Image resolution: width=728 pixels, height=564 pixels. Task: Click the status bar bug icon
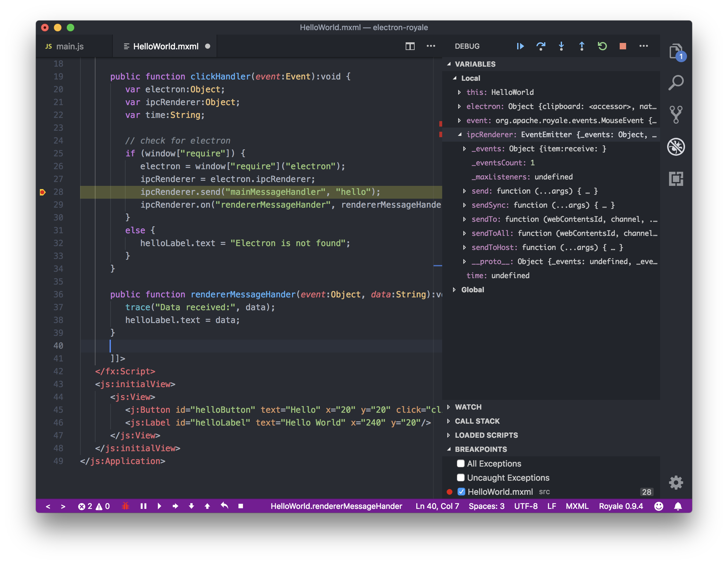coord(126,506)
